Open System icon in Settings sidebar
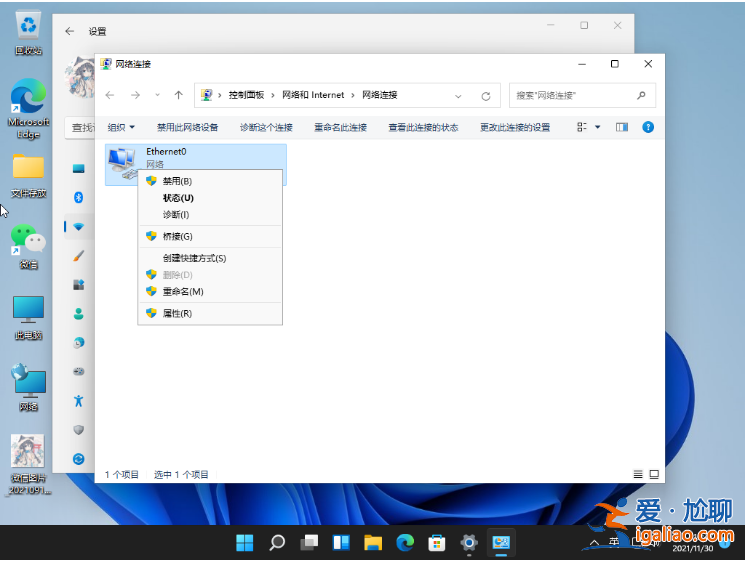Viewport: 746px width, 562px height. (79, 168)
